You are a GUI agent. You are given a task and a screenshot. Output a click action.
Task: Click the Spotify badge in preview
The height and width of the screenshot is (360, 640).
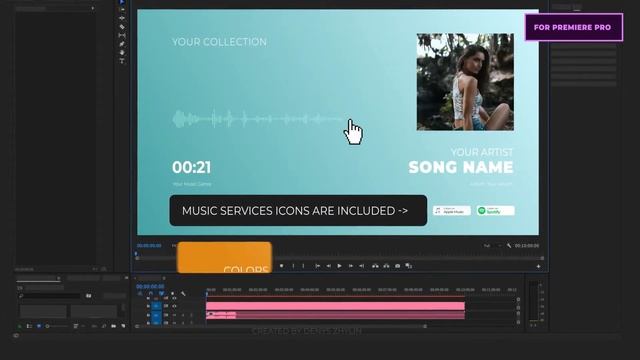(x=496, y=211)
